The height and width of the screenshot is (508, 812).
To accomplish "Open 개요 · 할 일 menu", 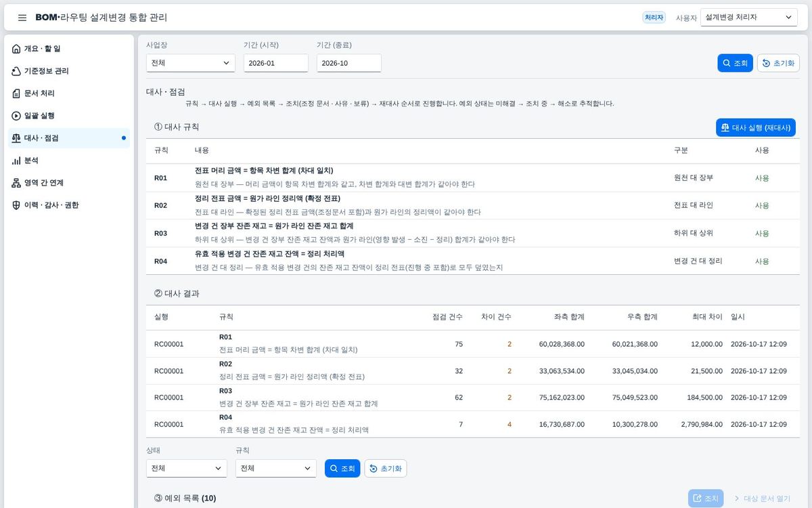I will pyautogui.click(x=68, y=49).
